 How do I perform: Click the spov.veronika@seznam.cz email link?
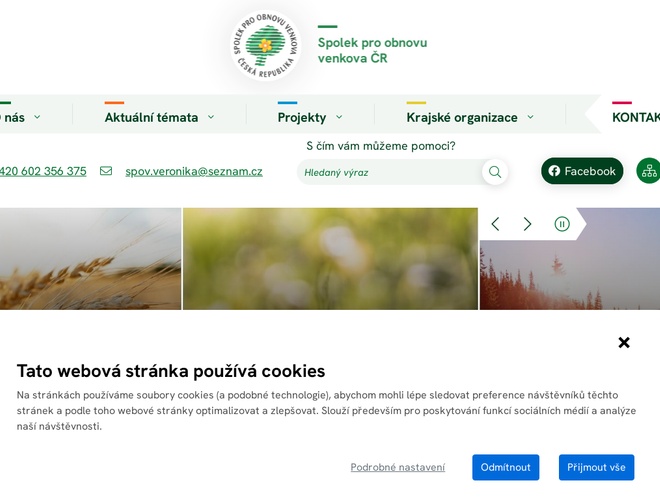[194, 171]
